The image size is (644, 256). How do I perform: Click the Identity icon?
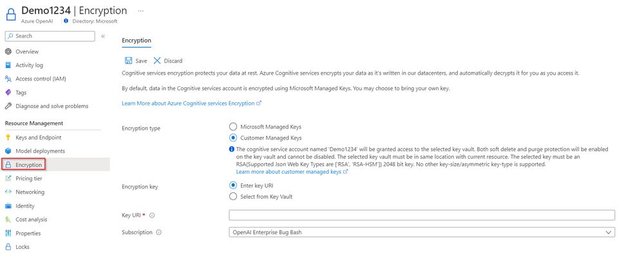pyautogui.click(x=8, y=206)
